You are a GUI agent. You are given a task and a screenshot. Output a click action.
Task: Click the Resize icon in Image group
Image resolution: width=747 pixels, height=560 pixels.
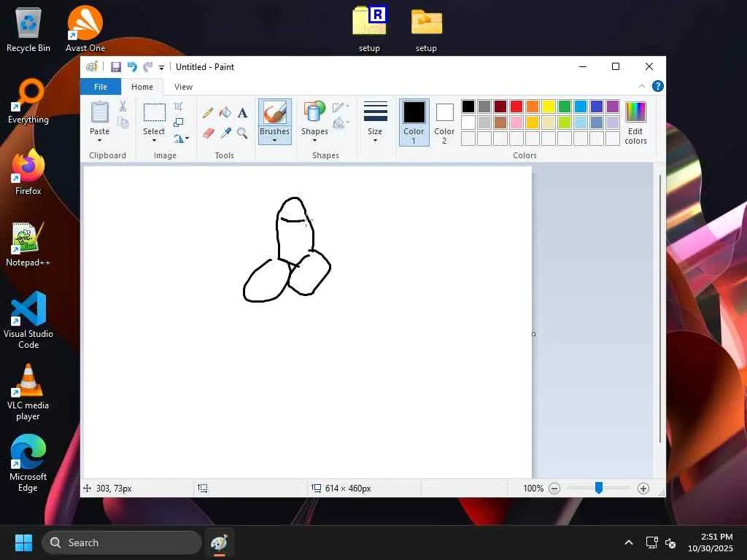178,122
